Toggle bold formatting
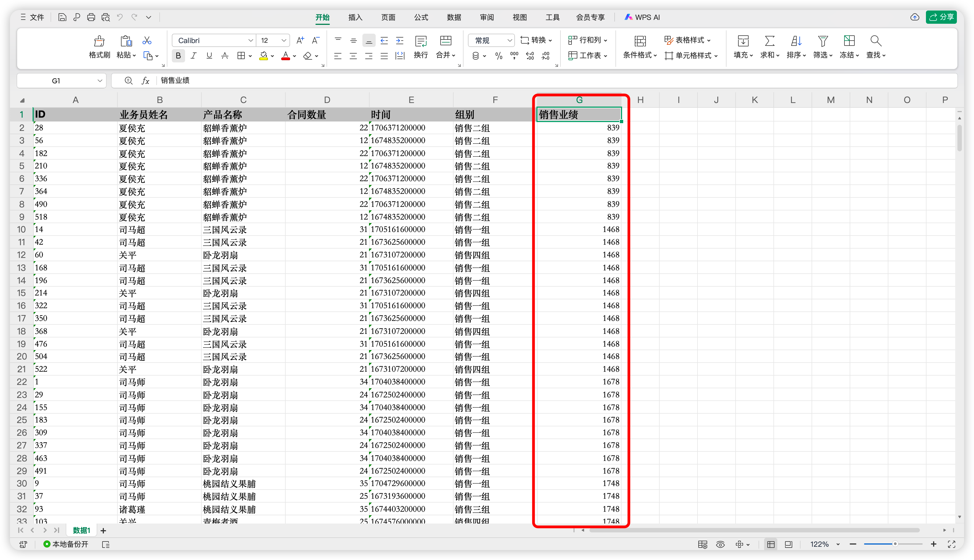Screen dimensions: 974x560 [178, 56]
